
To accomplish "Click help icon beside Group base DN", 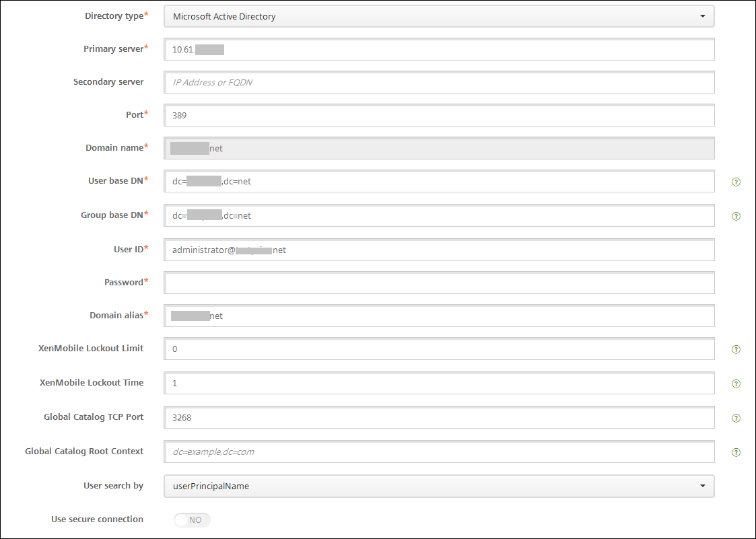I will coord(736,216).
